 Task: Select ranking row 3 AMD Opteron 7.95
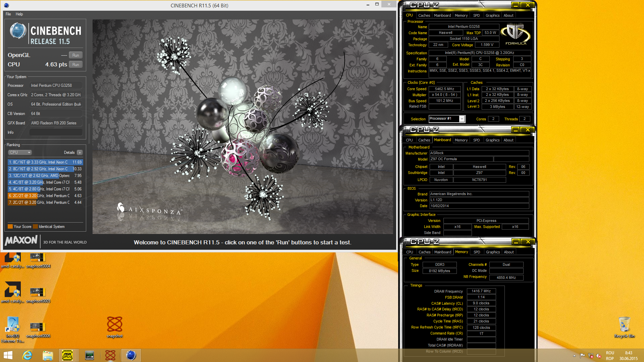click(x=45, y=176)
